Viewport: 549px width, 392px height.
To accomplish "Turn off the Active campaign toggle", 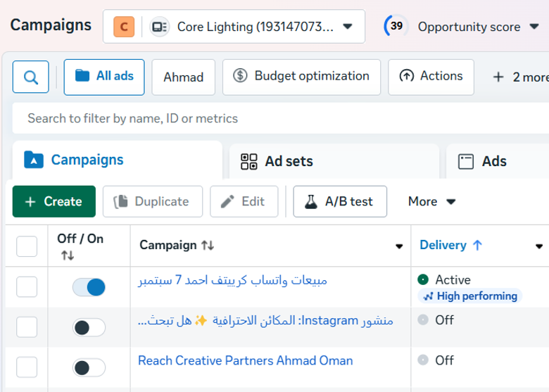I will tap(89, 287).
